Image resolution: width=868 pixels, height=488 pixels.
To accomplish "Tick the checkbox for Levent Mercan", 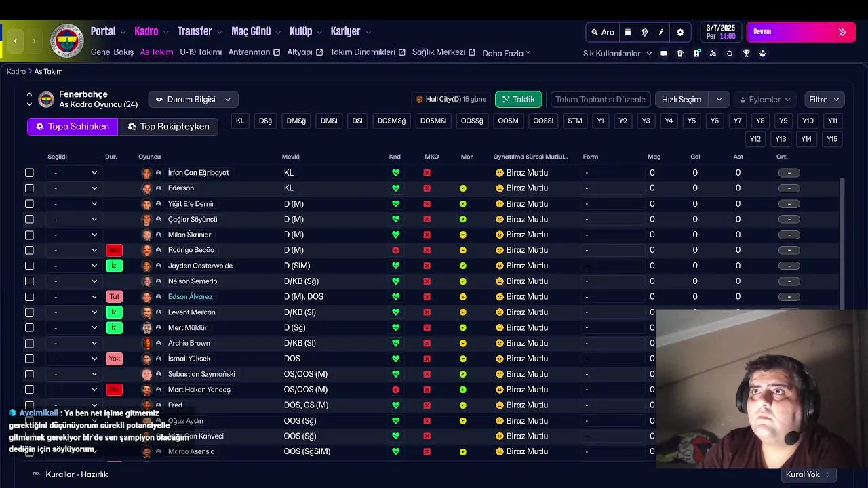I will coord(29,312).
